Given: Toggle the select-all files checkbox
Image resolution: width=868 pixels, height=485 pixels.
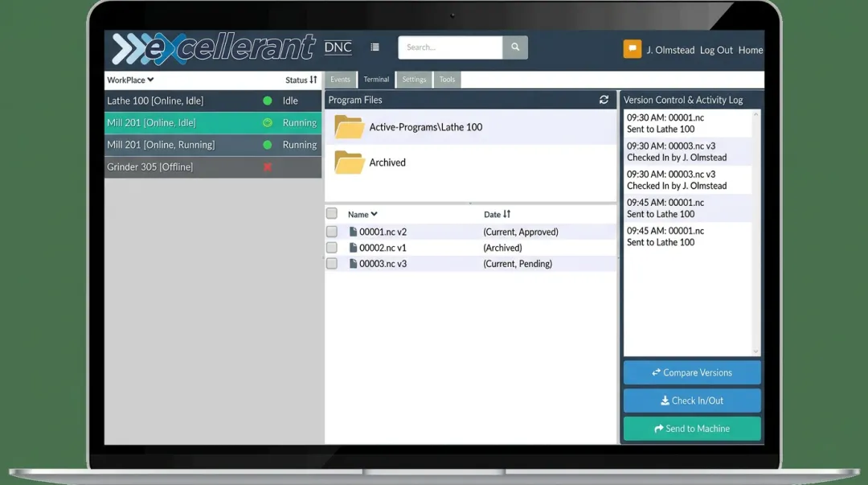Looking at the screenshot, I should tap(332, 213).
